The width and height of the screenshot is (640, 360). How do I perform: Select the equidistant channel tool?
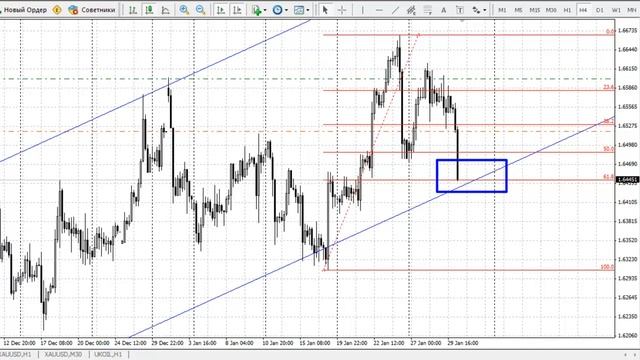(x=411, y=10)
